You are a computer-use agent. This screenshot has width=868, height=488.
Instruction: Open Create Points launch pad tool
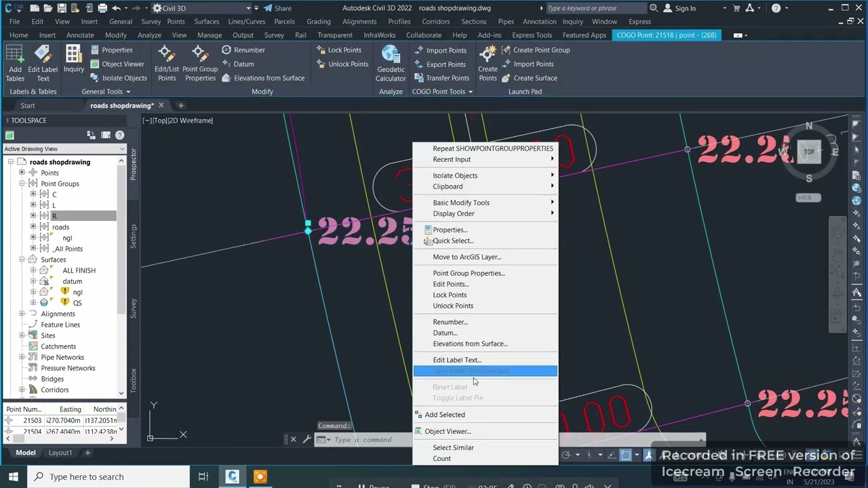click(488, 63)
